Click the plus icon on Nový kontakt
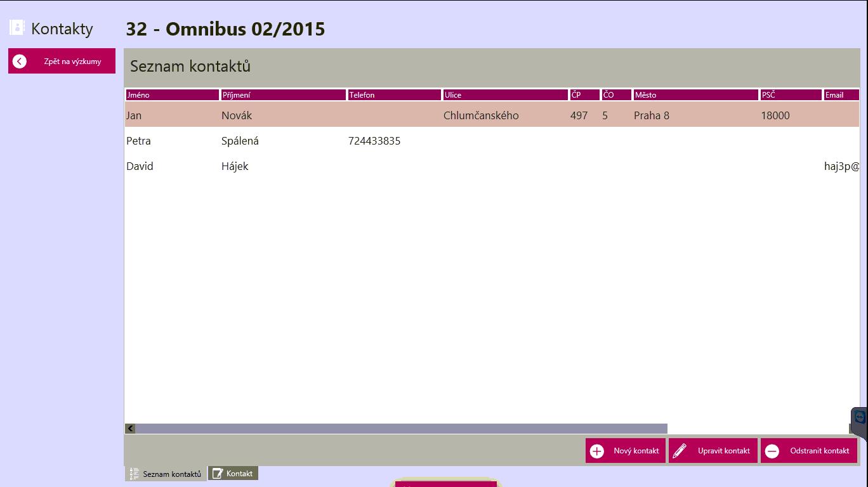This screenshot has width=868, height=487. [x=597, y=451]
